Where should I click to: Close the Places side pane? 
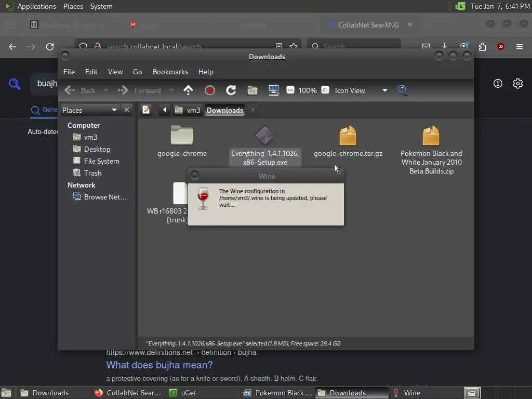coord(127,110)
